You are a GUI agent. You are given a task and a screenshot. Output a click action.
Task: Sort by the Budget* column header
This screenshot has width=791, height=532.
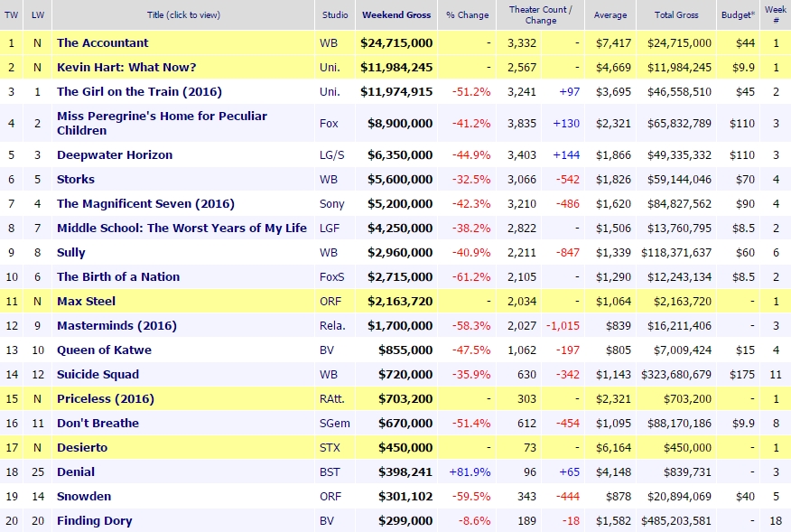(x=738, y=14)
